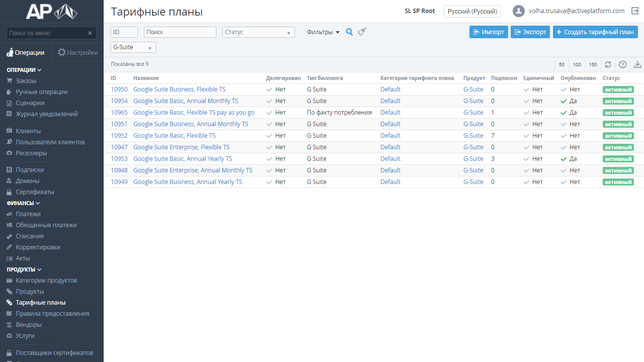
Task: Clear filters with the broom icon
Action: point(362,32)
